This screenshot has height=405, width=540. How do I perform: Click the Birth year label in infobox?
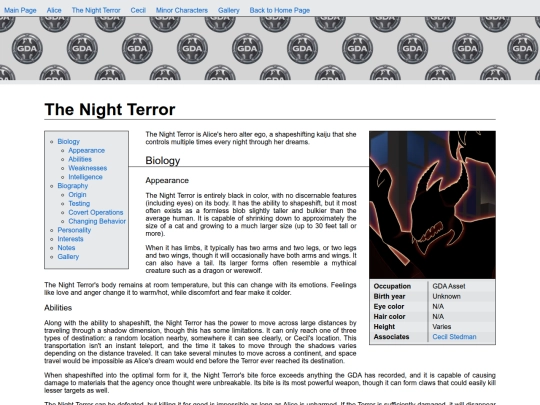[x=389, y=297]
